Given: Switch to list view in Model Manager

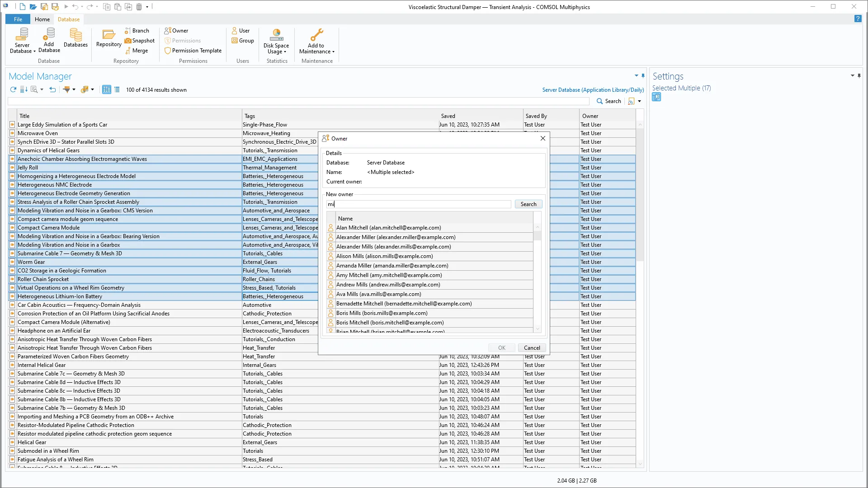Looking at the screenshot, I should (x=117, y=89).
